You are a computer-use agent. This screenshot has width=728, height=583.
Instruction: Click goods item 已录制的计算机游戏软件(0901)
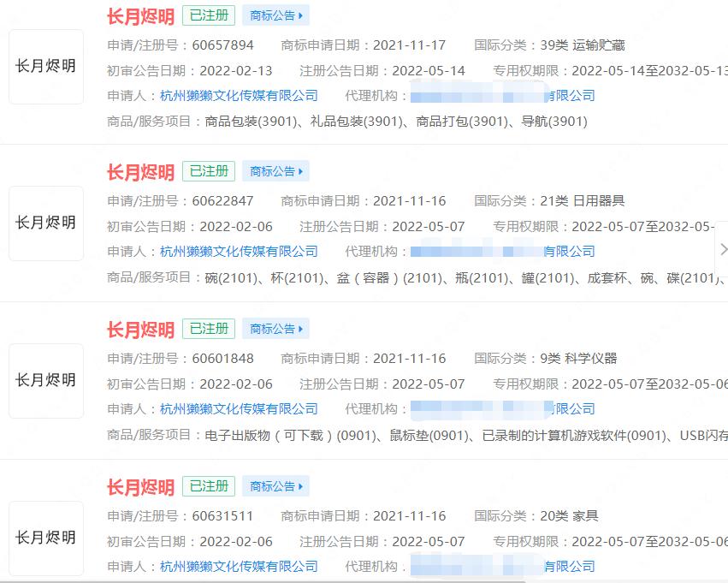click(x=574, y=435)
